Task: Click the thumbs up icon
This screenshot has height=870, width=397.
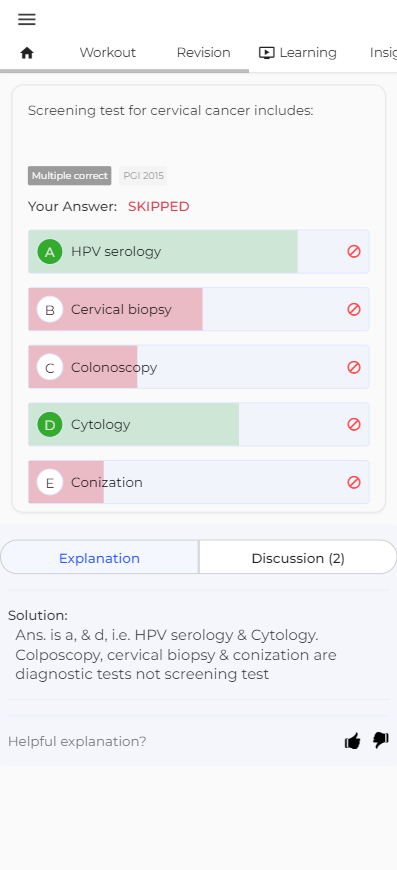Action: 353,741
